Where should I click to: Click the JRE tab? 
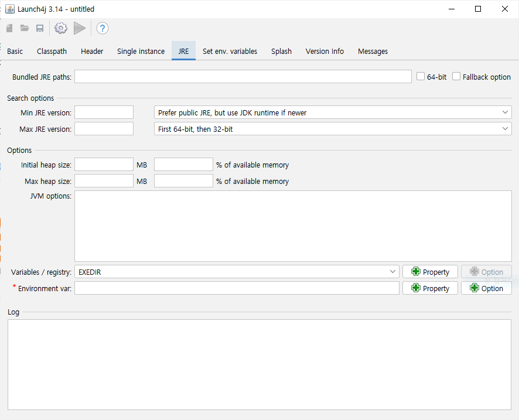(183, 52)
